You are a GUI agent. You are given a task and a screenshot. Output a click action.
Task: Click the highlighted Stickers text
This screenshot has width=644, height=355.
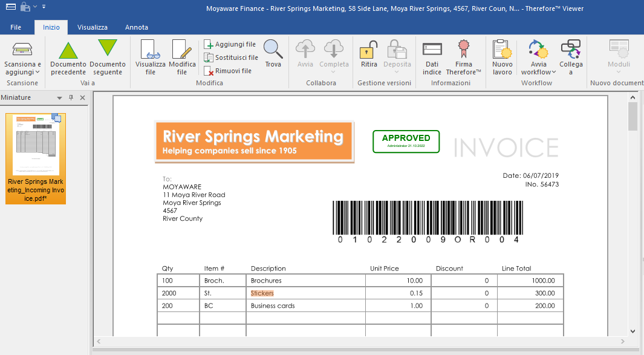click(262, 293)
